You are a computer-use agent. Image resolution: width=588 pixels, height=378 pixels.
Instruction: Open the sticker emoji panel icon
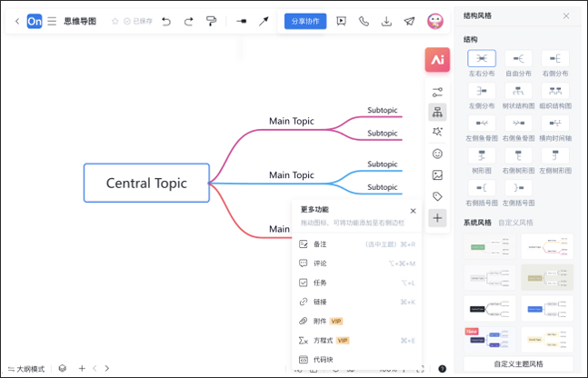(x=437, y=154)
